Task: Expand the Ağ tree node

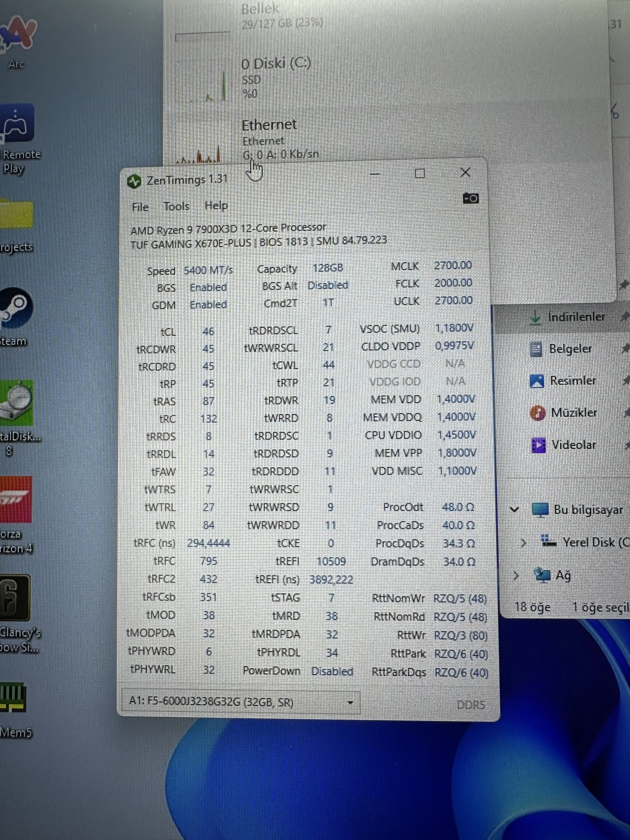Action: (x=516, y=576)
